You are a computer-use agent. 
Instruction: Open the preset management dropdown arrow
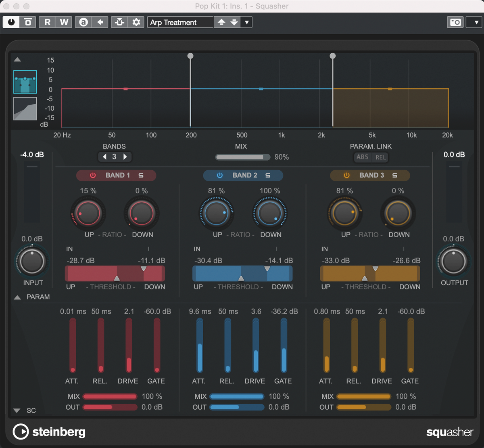(x=247, y=22)
